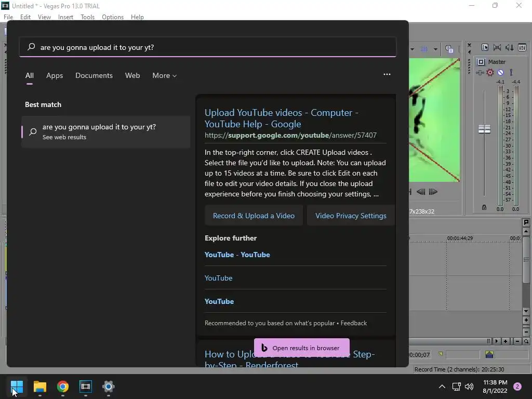The width and height of the screenshot is (532, 399).
Task: Open the mixing console icon
Action: tap(522, 47)
